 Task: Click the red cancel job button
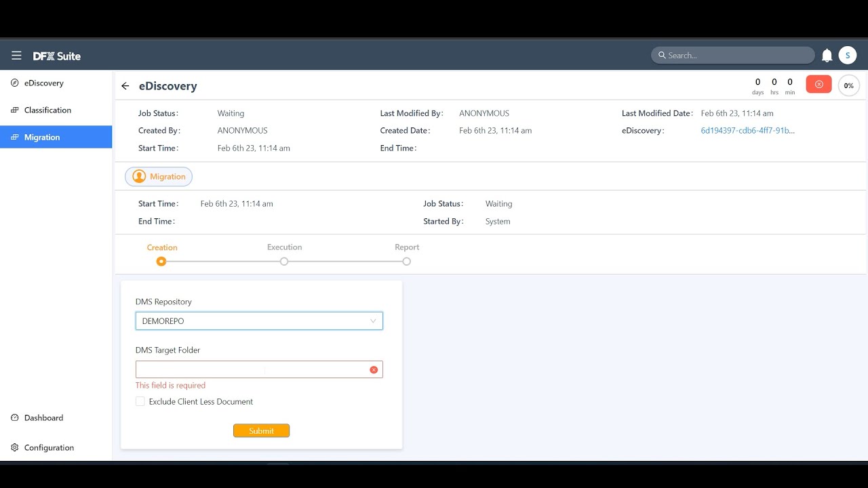(818, 85)
